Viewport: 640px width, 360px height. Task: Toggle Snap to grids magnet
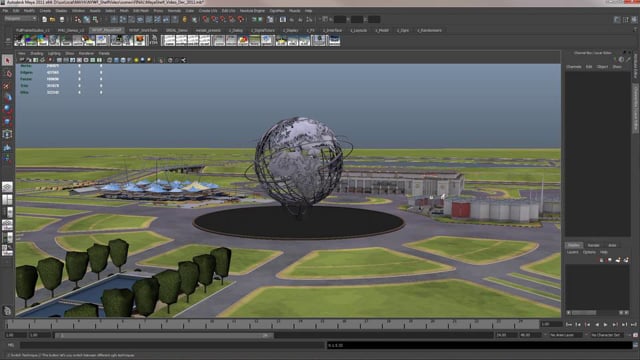coord(205,20)
